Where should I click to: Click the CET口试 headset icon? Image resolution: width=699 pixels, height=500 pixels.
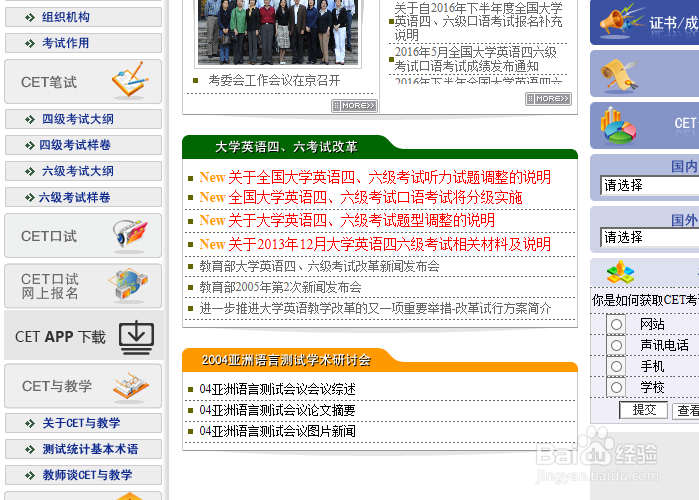point(130,234)
